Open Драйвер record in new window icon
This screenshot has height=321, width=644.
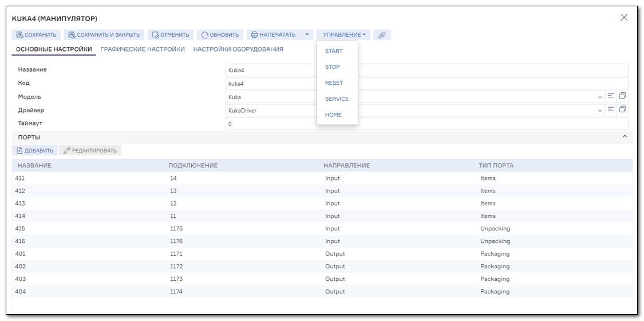[x=623, y=110]
